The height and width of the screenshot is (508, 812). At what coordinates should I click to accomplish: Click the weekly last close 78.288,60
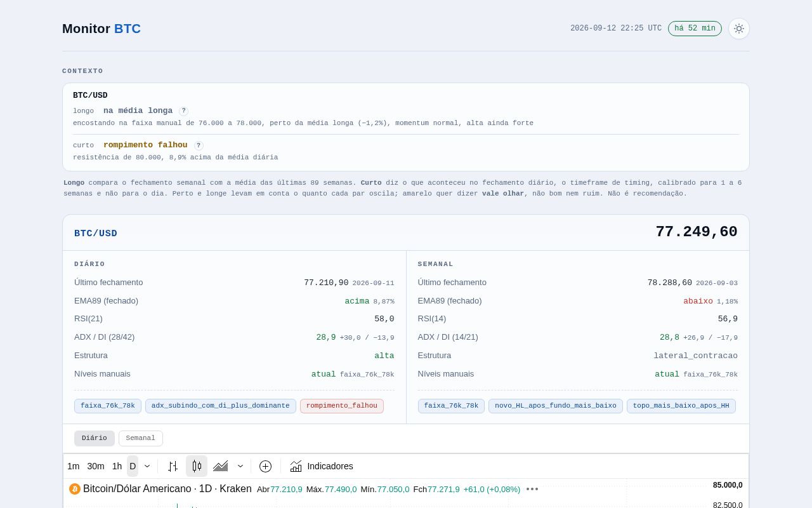670,283
